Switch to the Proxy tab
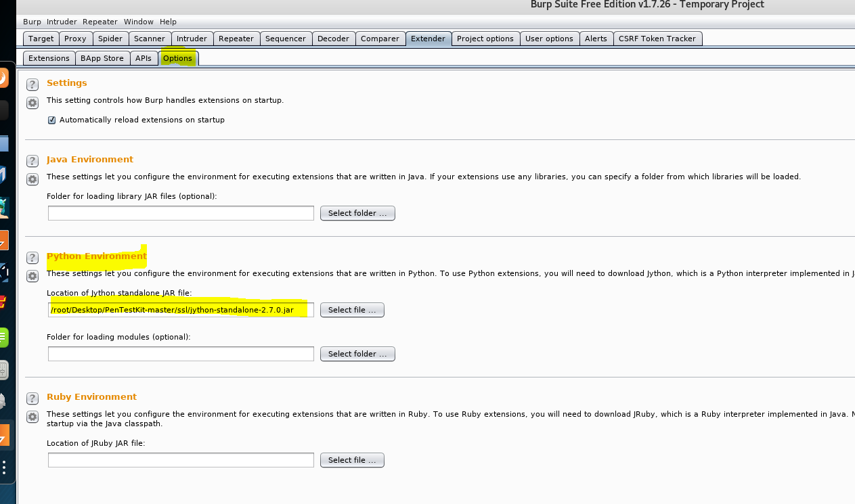 76,39
